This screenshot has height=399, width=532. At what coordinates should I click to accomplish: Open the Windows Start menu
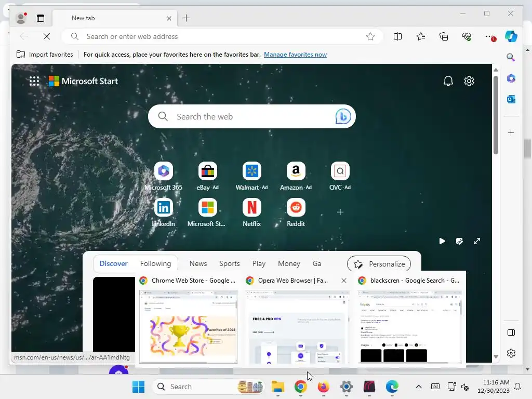138,387
